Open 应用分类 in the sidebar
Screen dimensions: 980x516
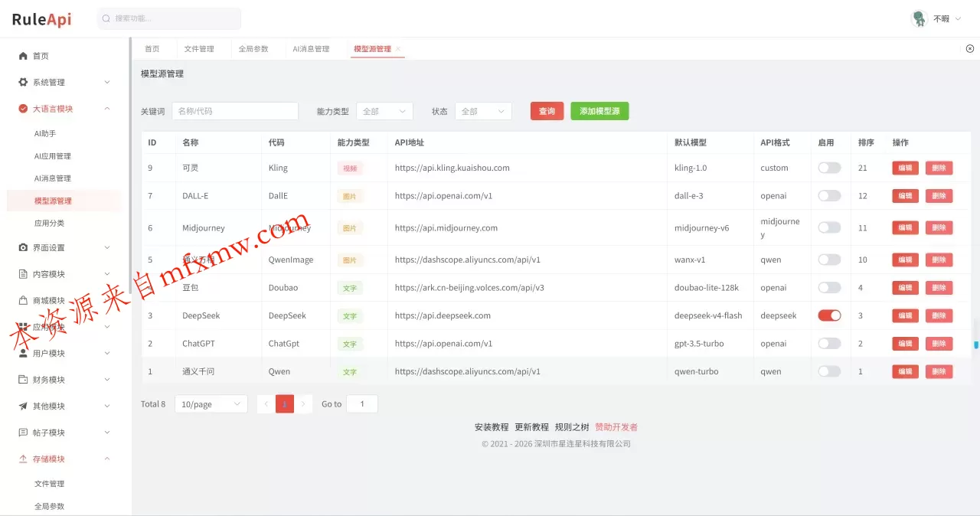(50, 223)
